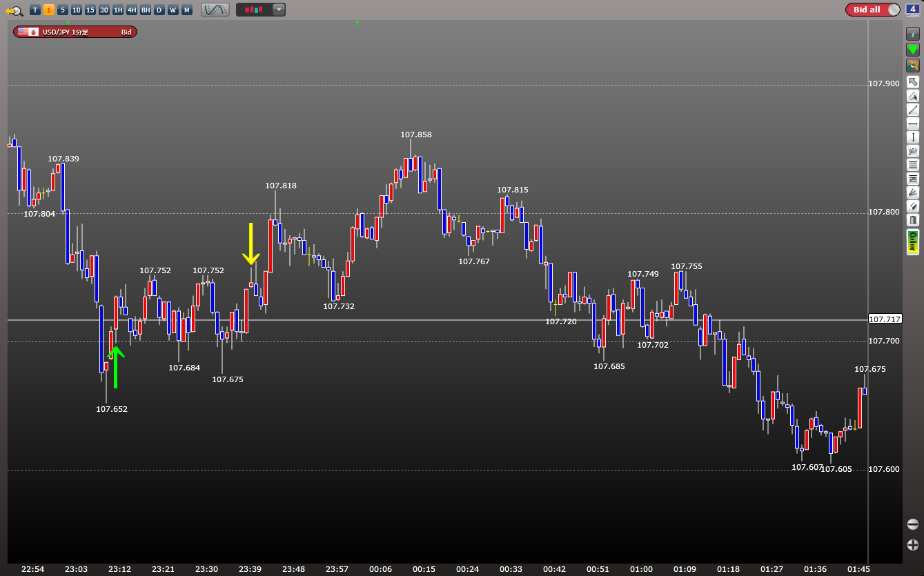The image size is (924, 576).
Task: Click the 01:00 time axis label
Action: (x=642, y=569)
